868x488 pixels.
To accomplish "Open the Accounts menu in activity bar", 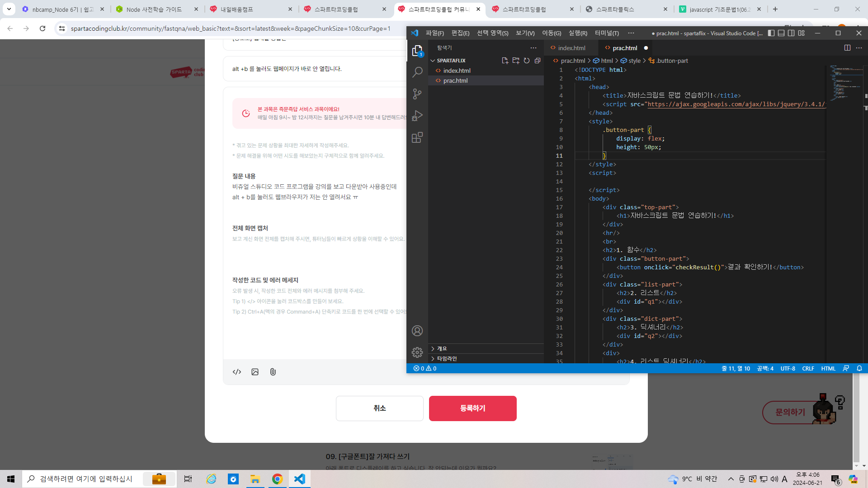I will point(417,331).
